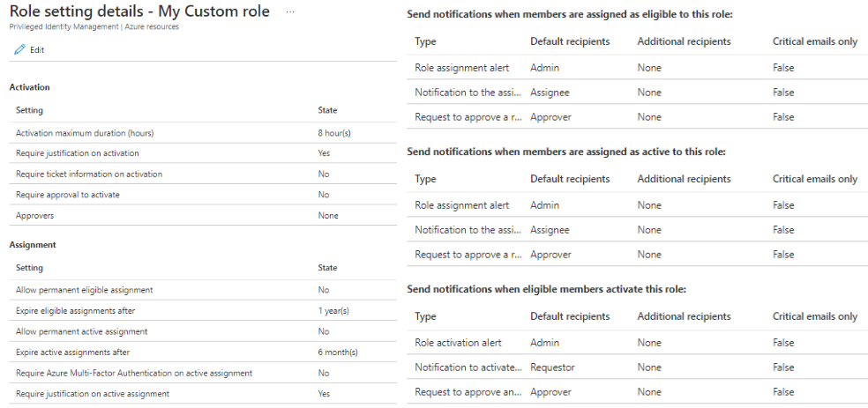Click the Approvers setting row
This screenshot has height=408, width=868.
click(x=36, y=216)
